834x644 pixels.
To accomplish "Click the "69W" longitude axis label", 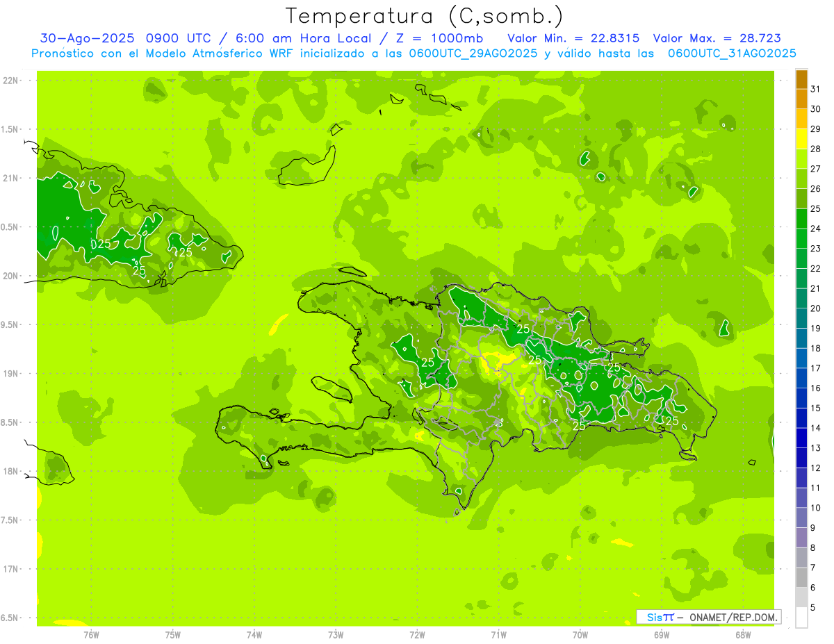I will pos(662,634).
